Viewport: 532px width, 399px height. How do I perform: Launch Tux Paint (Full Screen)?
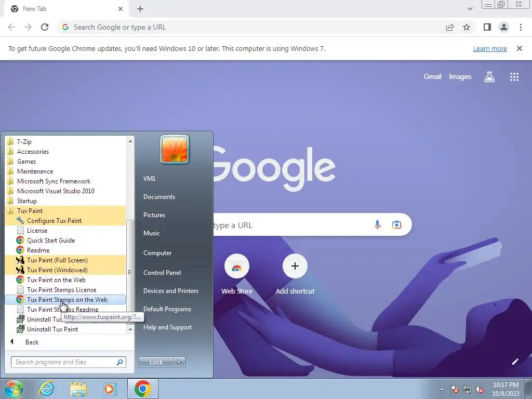65,260
